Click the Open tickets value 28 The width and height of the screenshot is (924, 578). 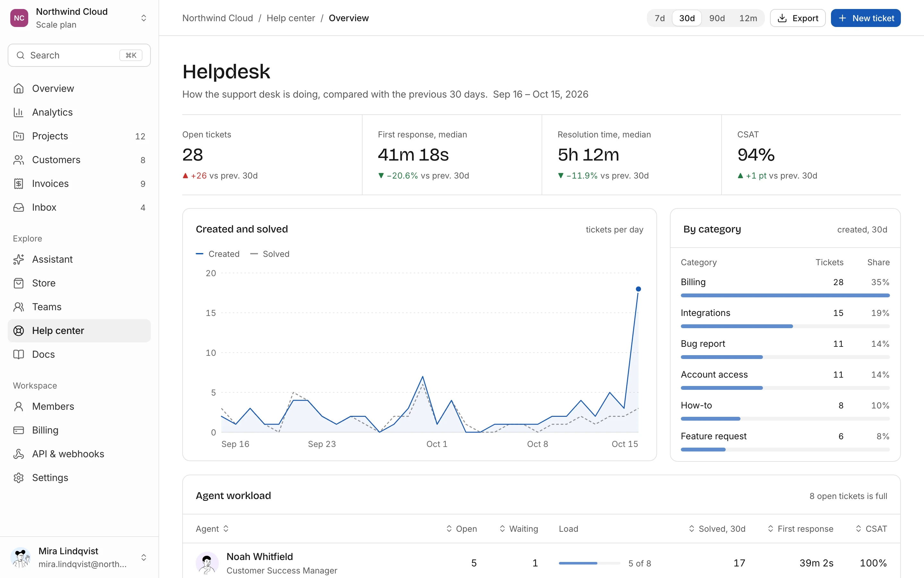point(193,155)
